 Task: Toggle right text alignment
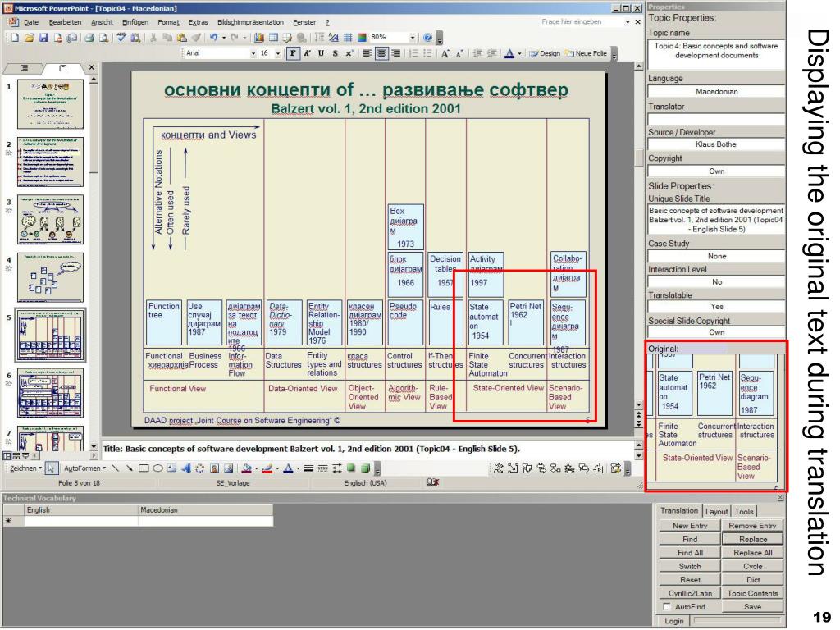click(x=396, y=53)
